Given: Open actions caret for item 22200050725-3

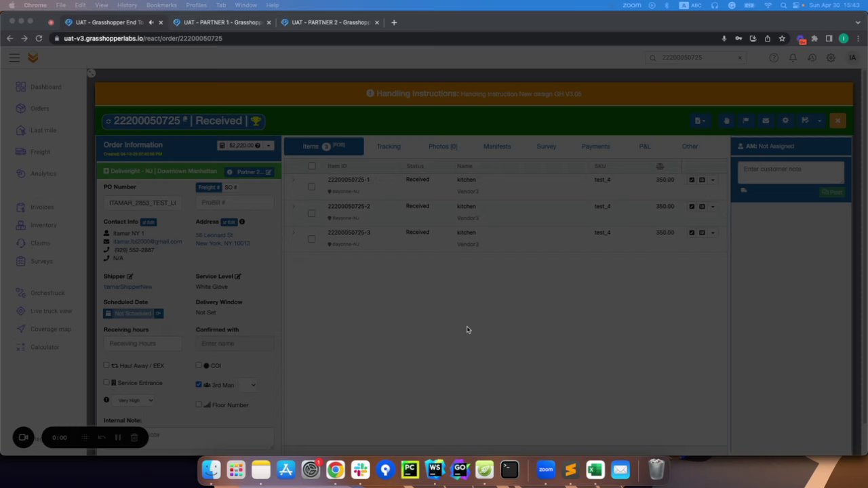Looking at the screenshot, I should (x=713, y=233).
